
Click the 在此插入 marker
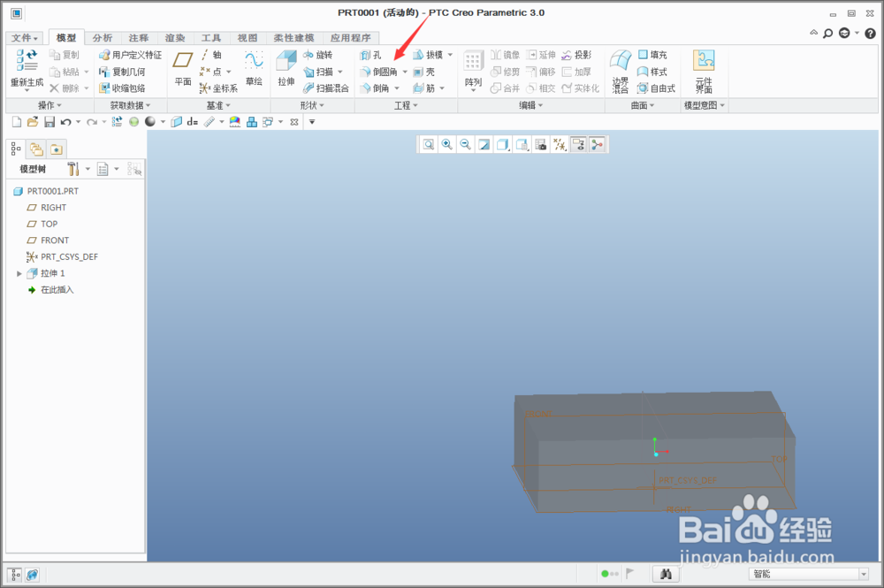click(x=51, y=290)
